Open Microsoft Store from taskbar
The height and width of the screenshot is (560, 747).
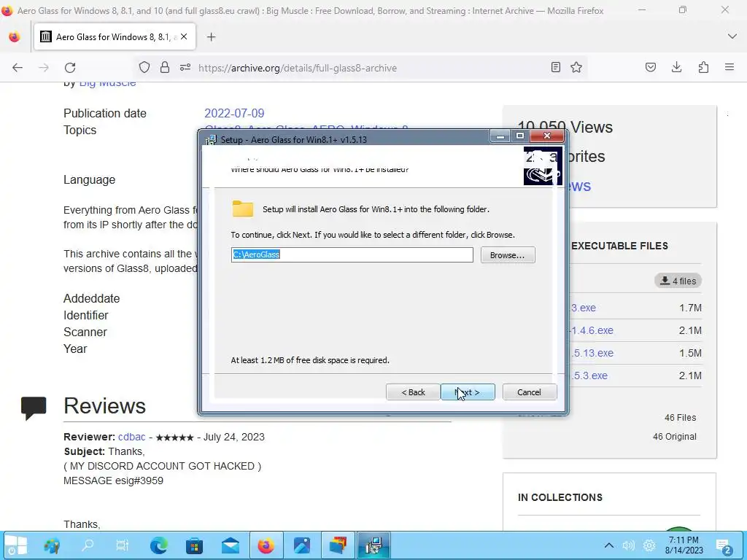pos(194,545)
